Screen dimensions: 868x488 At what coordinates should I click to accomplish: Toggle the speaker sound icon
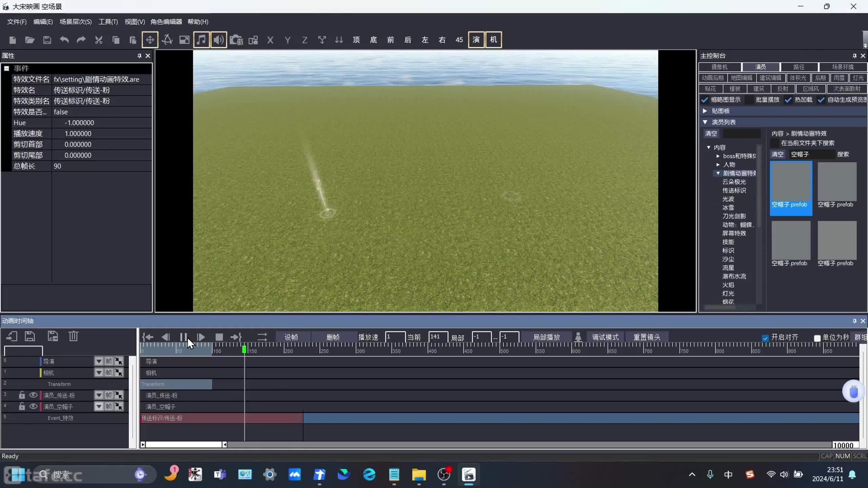tap(219, 40)
